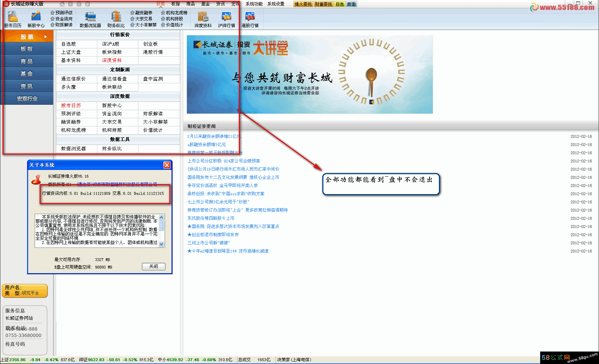Select the 板指 sidebar category
Image resolution: width=599 pixels, height=364 pixels.
click(x=27, y=49)
